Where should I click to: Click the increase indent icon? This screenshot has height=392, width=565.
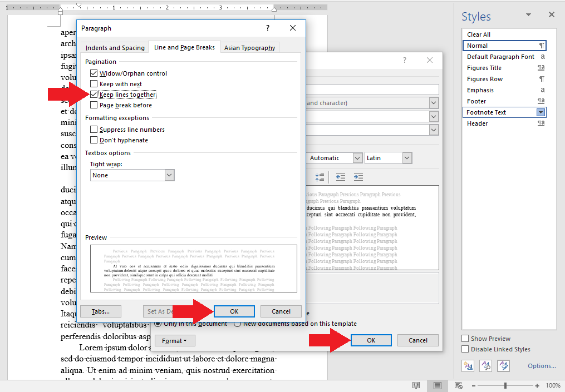click(x=358, y=177)
